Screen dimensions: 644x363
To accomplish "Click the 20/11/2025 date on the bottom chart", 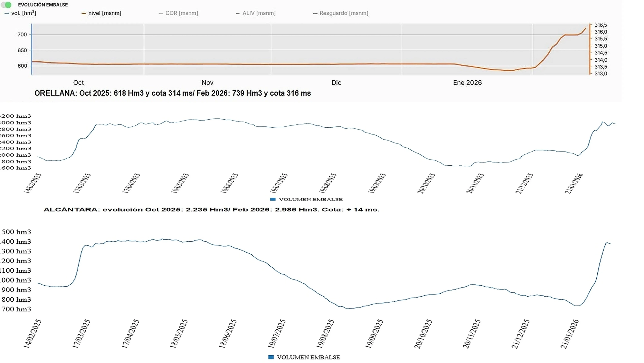I will coord(471,334).
